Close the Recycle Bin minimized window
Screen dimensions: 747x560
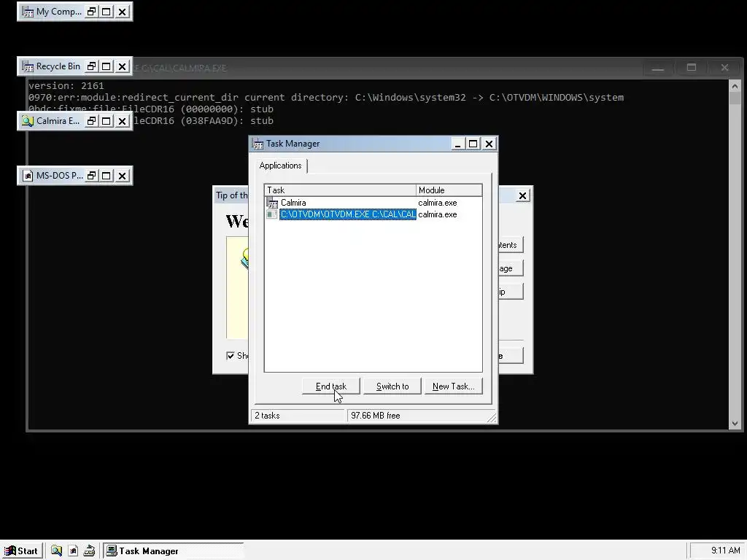[x=123, y=66]
